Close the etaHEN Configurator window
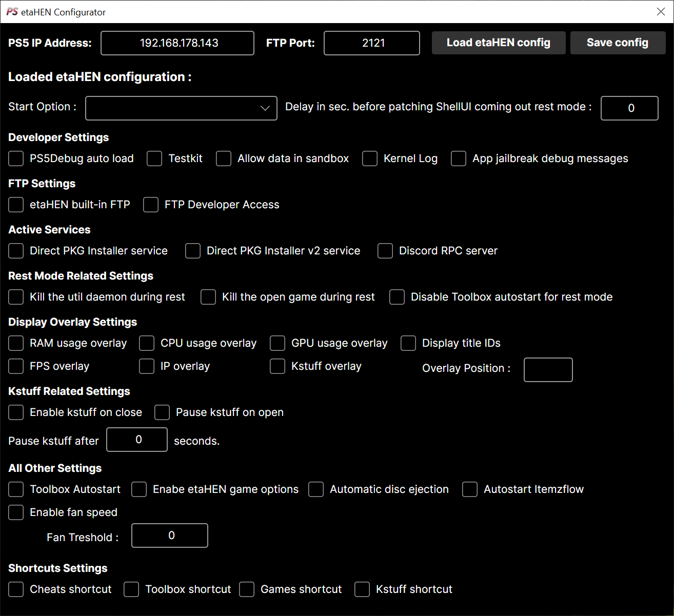The width and height of the screenshot is (674, 616). tap(661, 12)
